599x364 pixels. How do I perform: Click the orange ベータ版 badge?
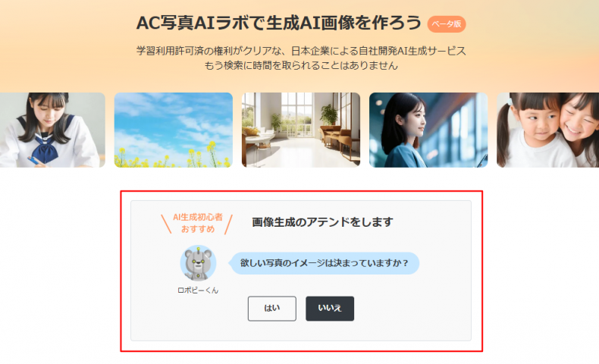tap(447, 24)
